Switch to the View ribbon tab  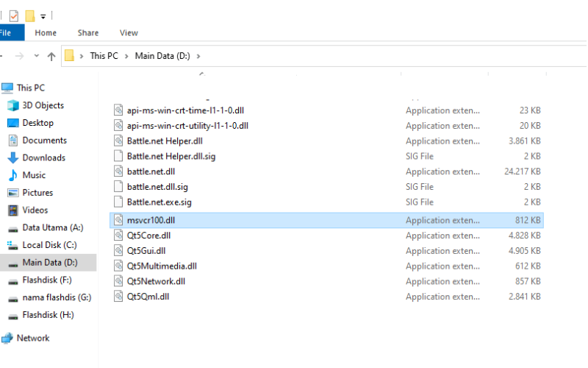[129, 32]
